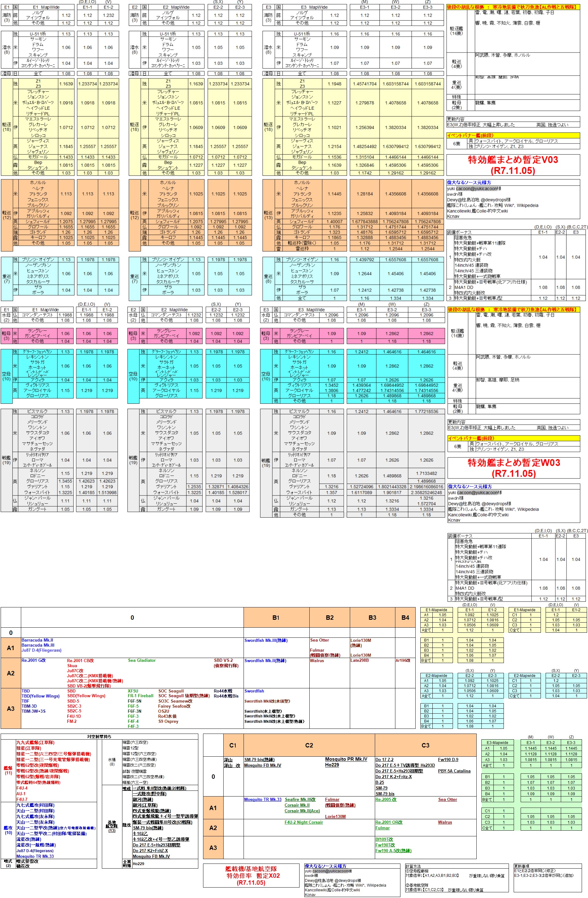Screen dimensions: 588x898
Task: Click the Ar196改 entry under B4
Action: [403, 661]
